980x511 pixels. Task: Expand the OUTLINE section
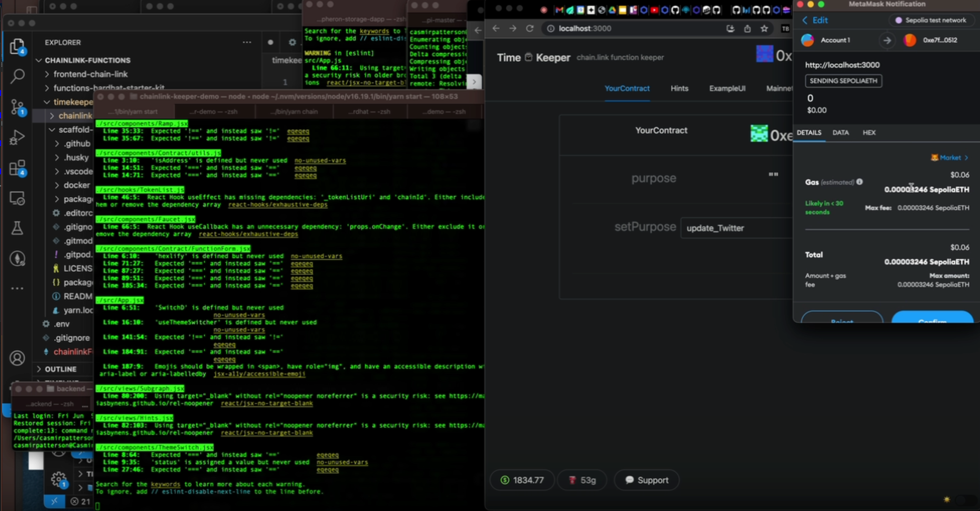coord(60,369)
